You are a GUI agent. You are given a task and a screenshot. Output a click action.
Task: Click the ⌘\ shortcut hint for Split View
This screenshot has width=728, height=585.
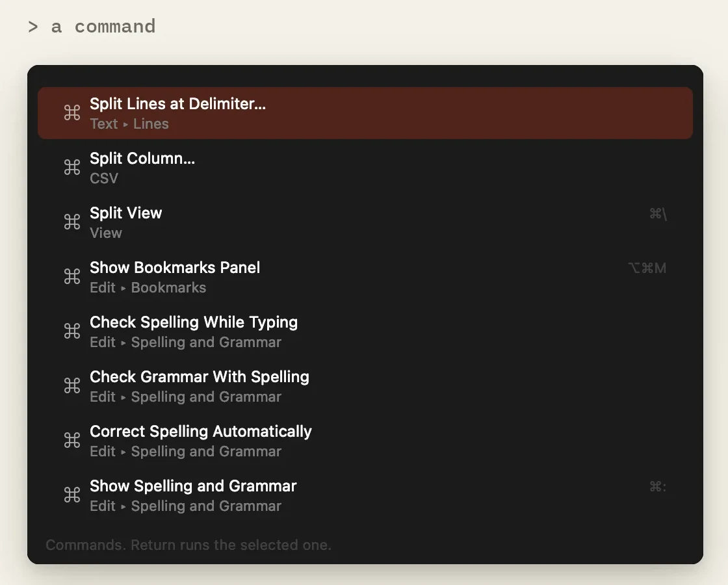coord(658,214)
